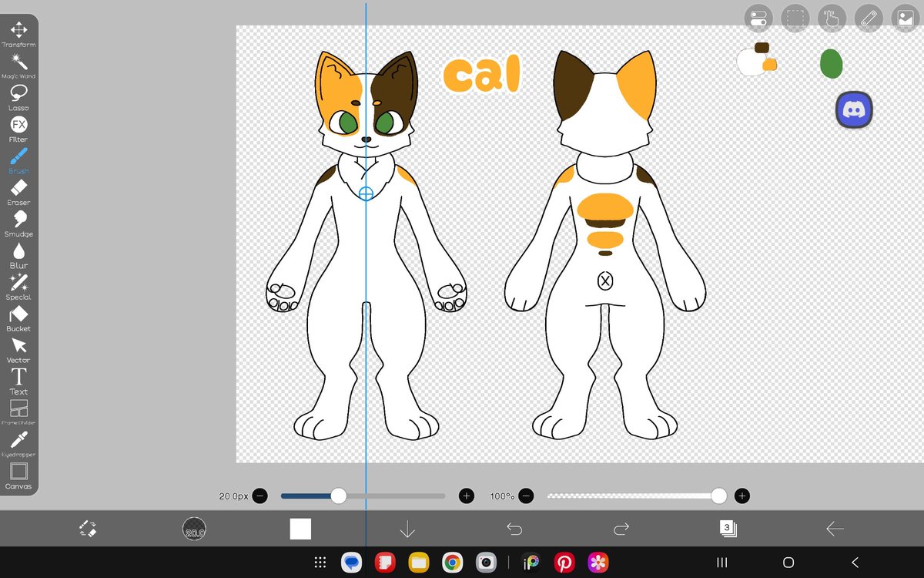The image size is (924, 578).
Task: Tap the Android recents button
Action: point(721,563)
